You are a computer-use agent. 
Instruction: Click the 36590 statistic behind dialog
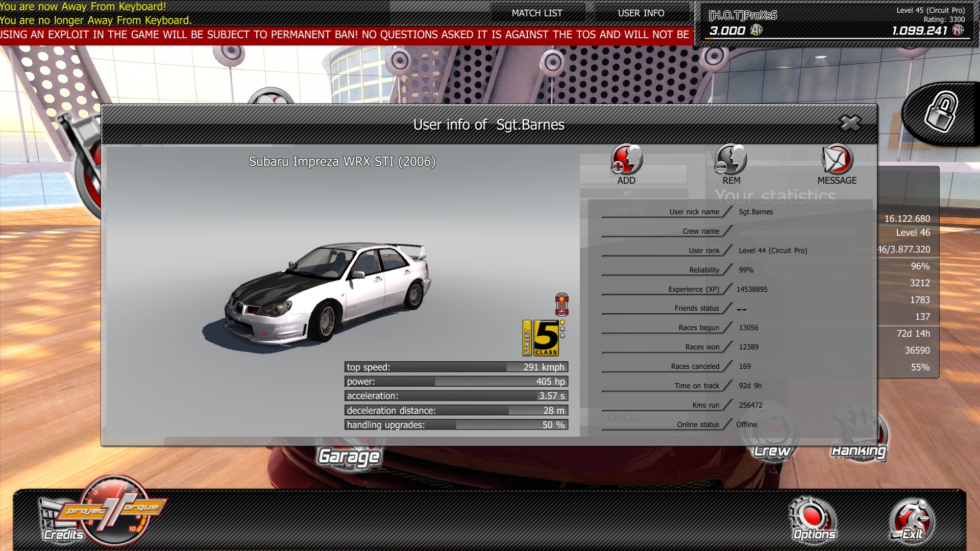(917, 350)
